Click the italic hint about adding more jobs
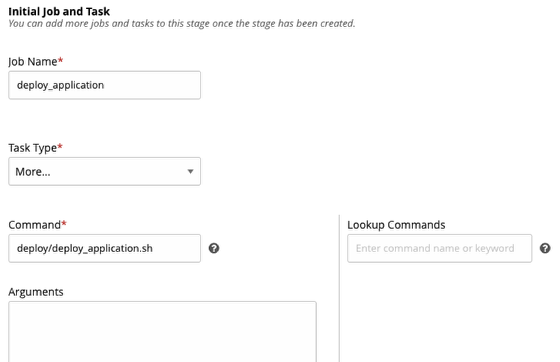560x362 pixels. pos(182,24)
